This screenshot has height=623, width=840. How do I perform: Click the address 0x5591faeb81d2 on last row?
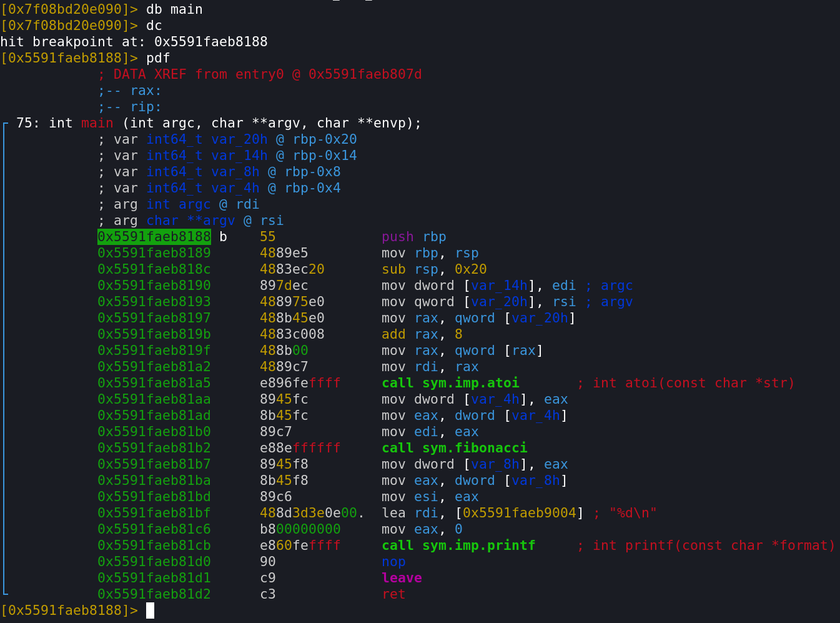click(154, 594)
